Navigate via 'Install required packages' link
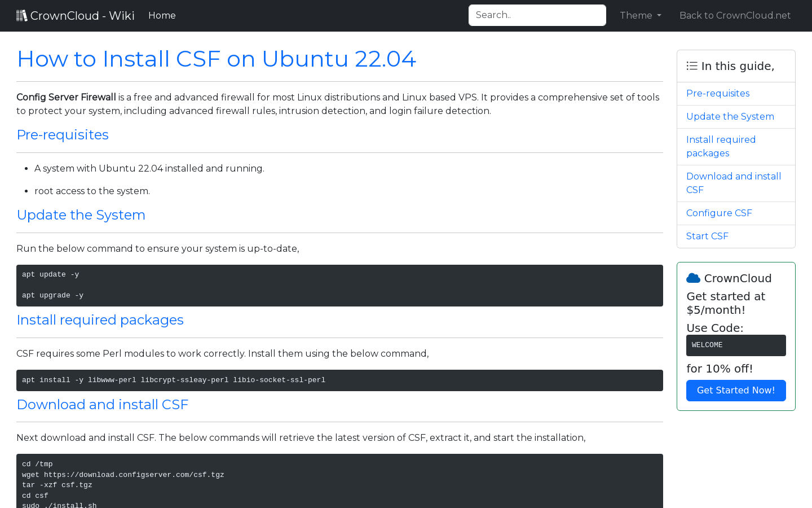The width and height of the screenshot is (812, 508). point(721,146)
